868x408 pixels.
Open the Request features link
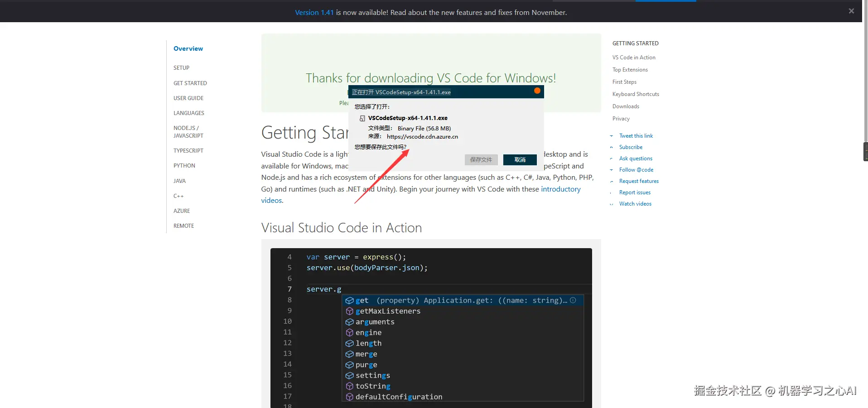pyautogui.click(x=639, y=181)
